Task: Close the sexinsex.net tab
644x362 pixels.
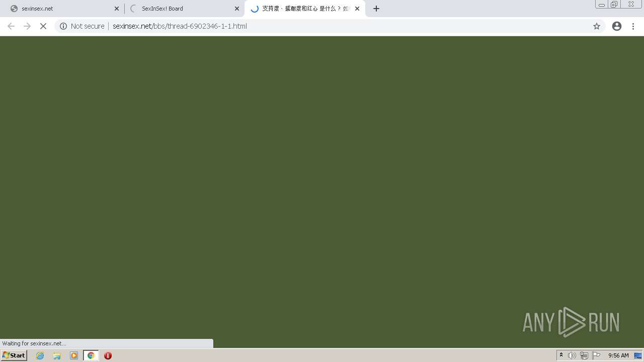Action: 117,9
